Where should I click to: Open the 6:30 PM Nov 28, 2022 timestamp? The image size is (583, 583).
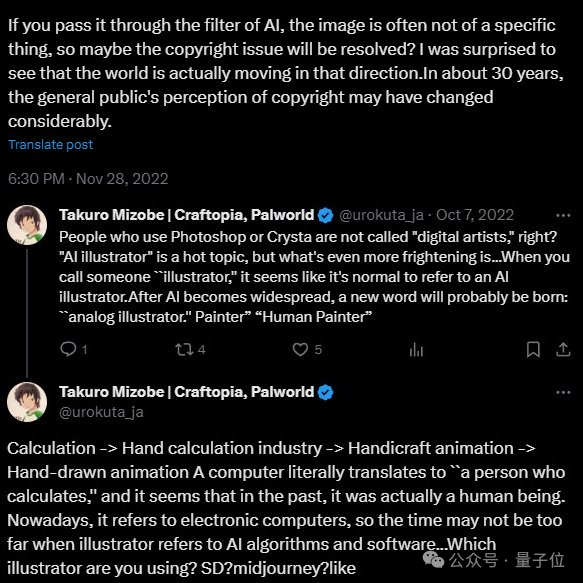pos(88,179)
